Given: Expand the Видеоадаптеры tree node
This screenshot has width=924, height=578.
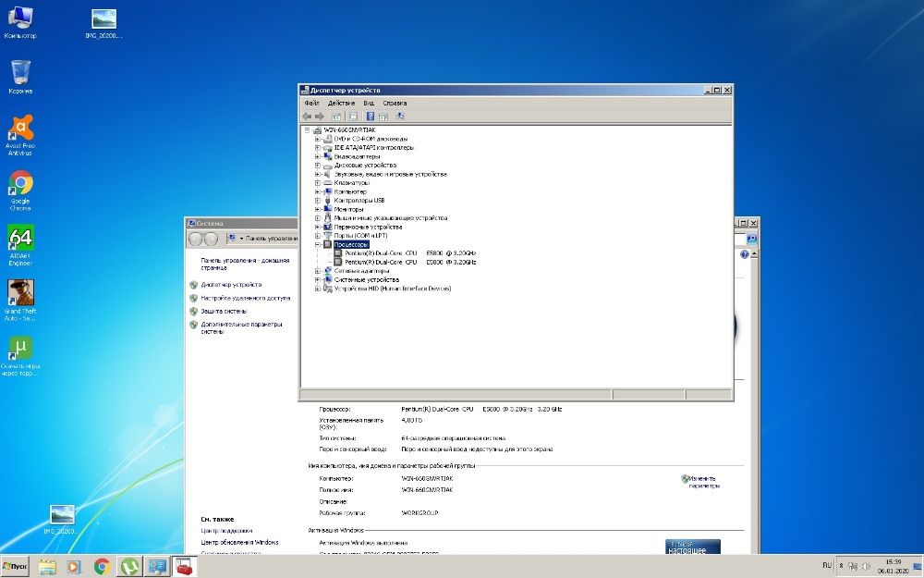Looking at the screenshot, I should click(x=318, y=156).
